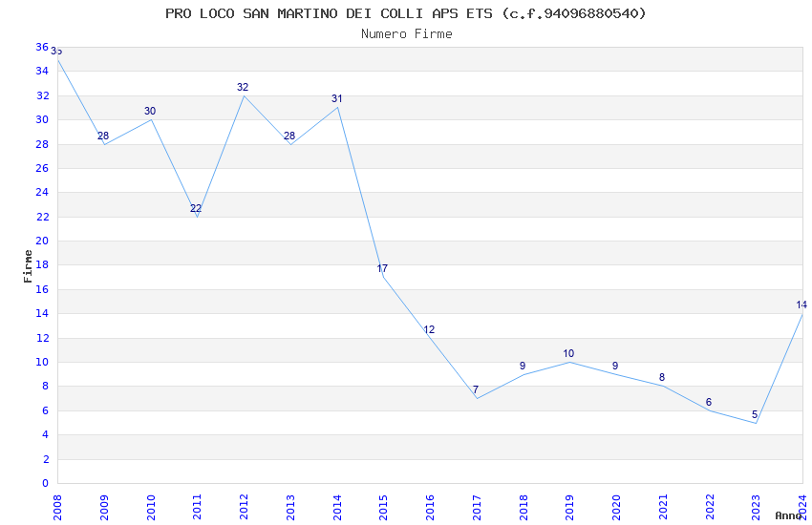Click data label 32 above 2012

243,88
